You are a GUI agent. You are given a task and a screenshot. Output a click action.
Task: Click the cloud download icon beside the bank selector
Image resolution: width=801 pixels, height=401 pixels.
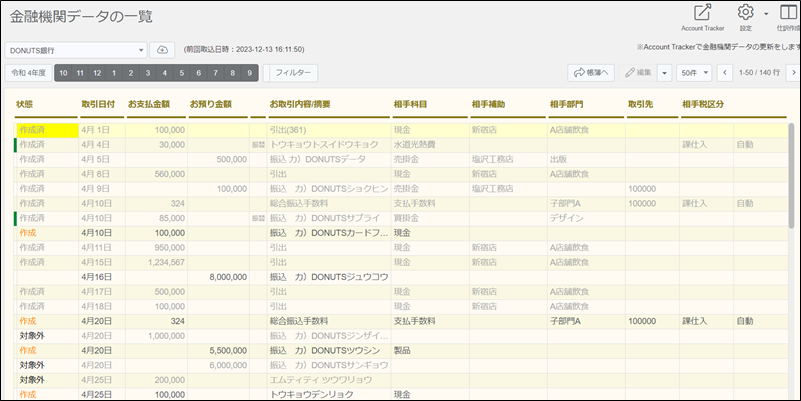(x=162, y=49)
